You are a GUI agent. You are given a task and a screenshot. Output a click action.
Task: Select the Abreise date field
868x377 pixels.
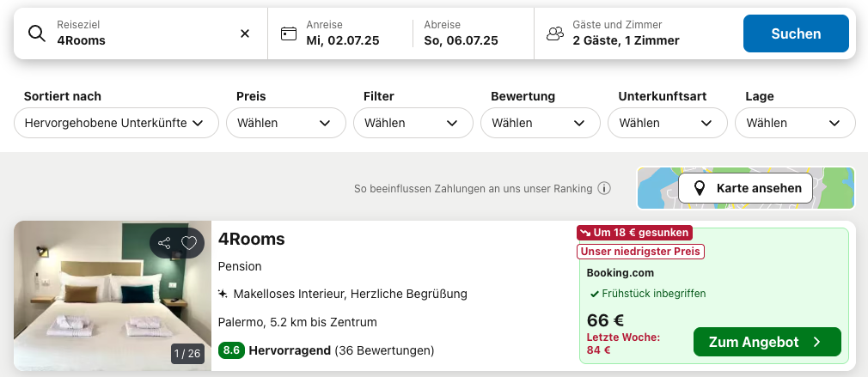pos(472,33)
